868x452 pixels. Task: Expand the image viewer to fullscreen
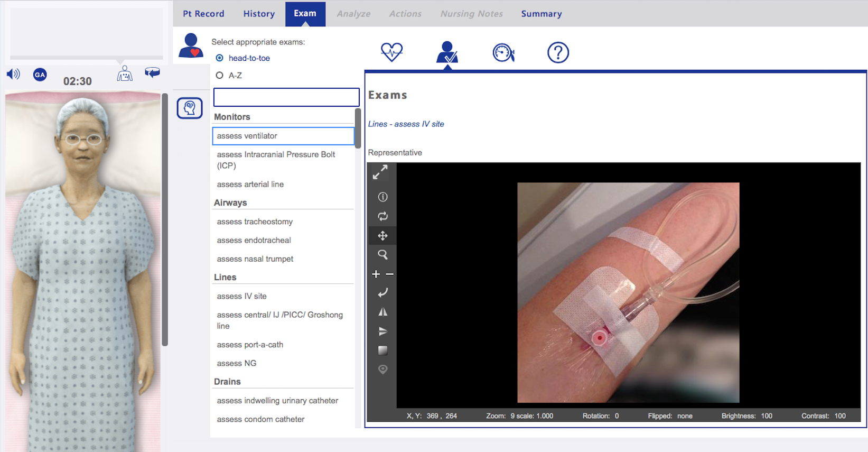coord(380,172)
